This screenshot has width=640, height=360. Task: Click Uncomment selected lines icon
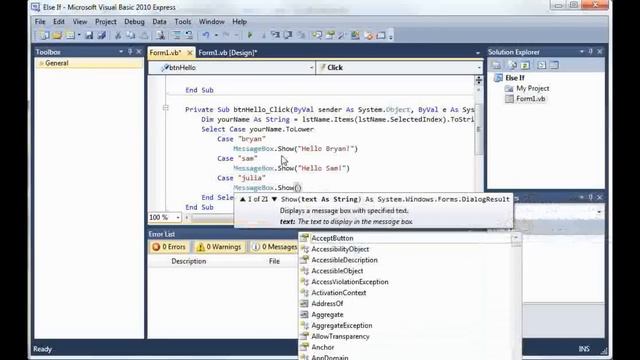[x=189, y=36]
